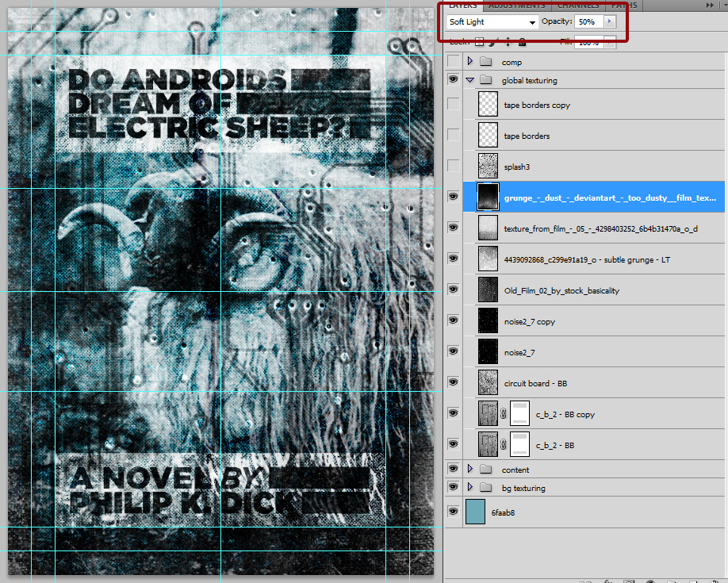
Task: Show the tape borders copy layer
Action: click(453, 104)
